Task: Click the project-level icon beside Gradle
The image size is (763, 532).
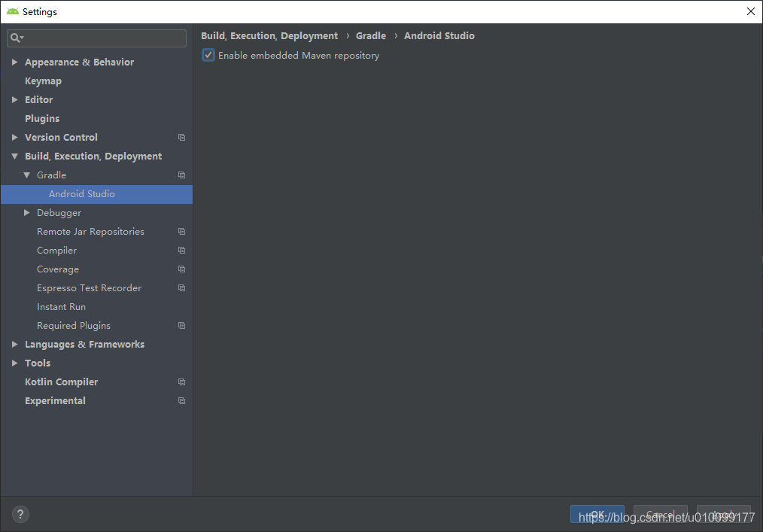Action: point(181,175)
